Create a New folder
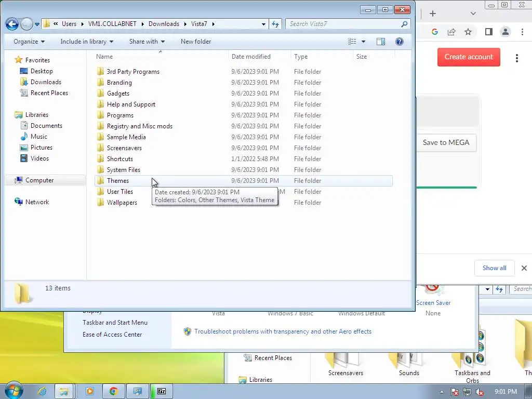 tap(196, 42)
